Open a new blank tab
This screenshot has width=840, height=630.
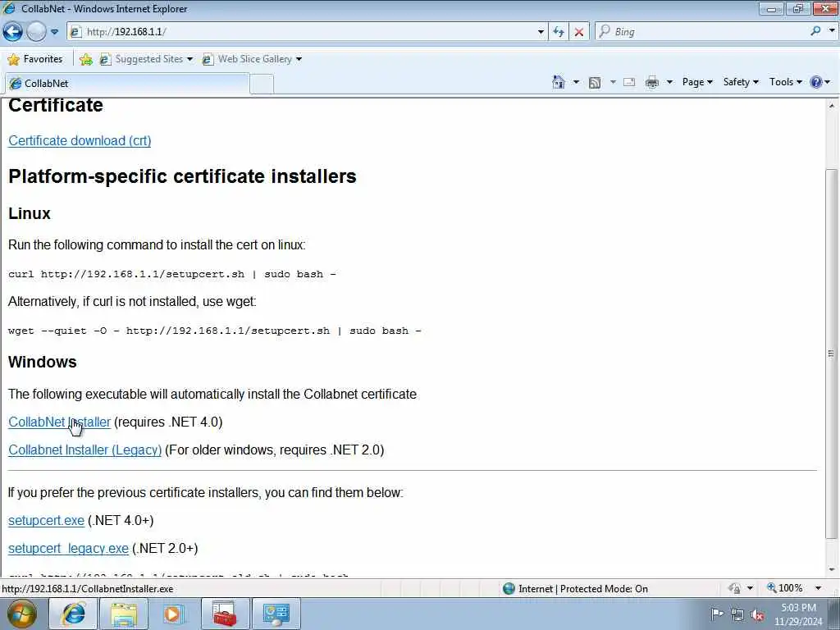pyautogui.click(x=262, y=84)
